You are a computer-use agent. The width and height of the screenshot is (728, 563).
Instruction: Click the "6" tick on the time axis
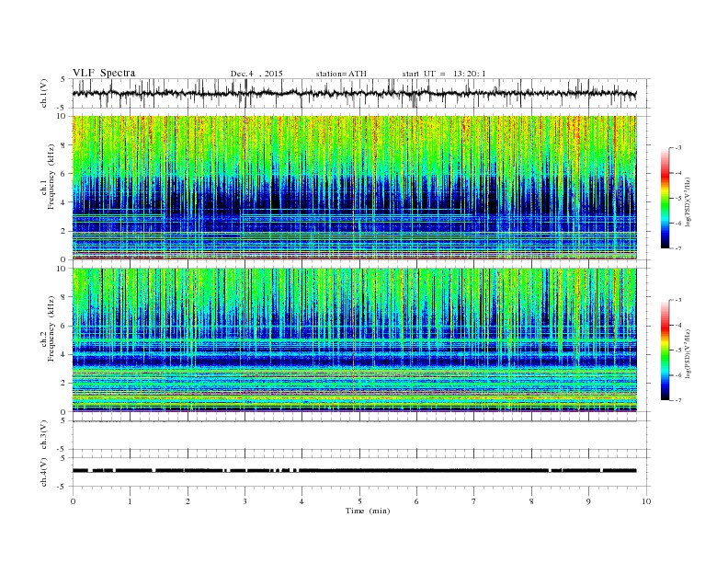[417, 501]
